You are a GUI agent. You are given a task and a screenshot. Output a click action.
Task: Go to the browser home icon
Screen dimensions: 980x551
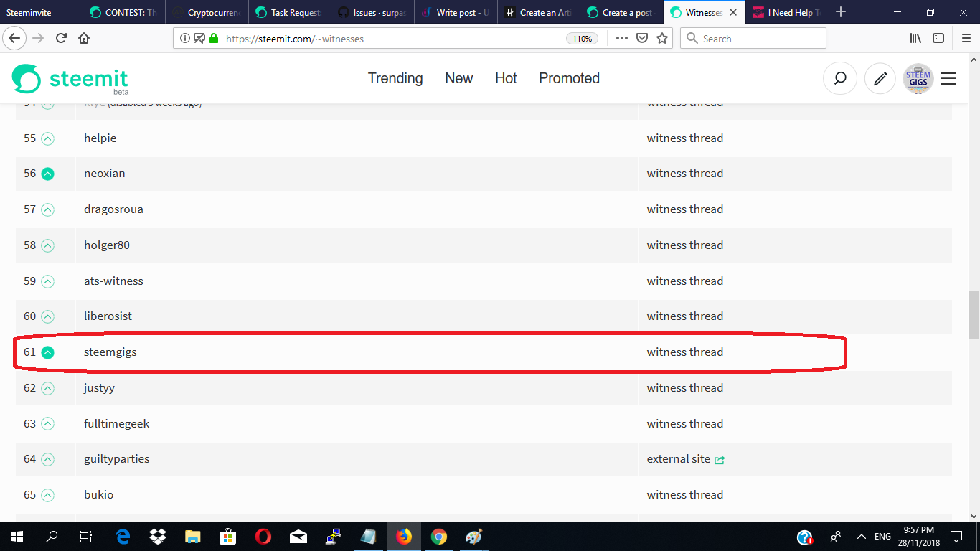pos(84,39)
